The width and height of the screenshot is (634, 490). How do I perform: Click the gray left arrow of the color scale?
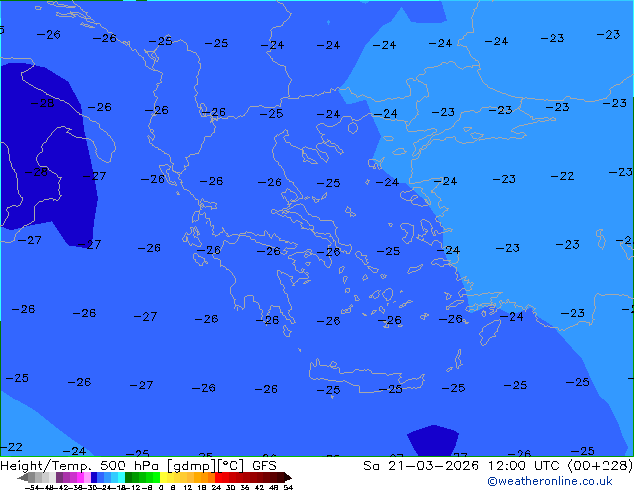coord(23,477)
